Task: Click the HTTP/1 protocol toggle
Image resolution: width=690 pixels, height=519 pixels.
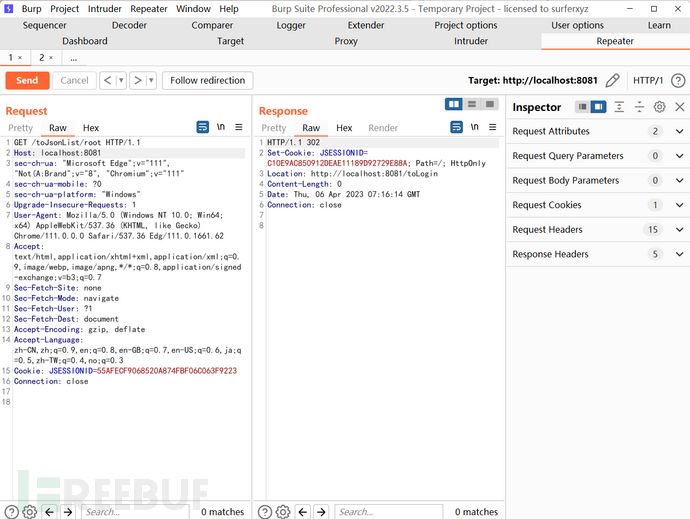Action: [x=648, y=81]
